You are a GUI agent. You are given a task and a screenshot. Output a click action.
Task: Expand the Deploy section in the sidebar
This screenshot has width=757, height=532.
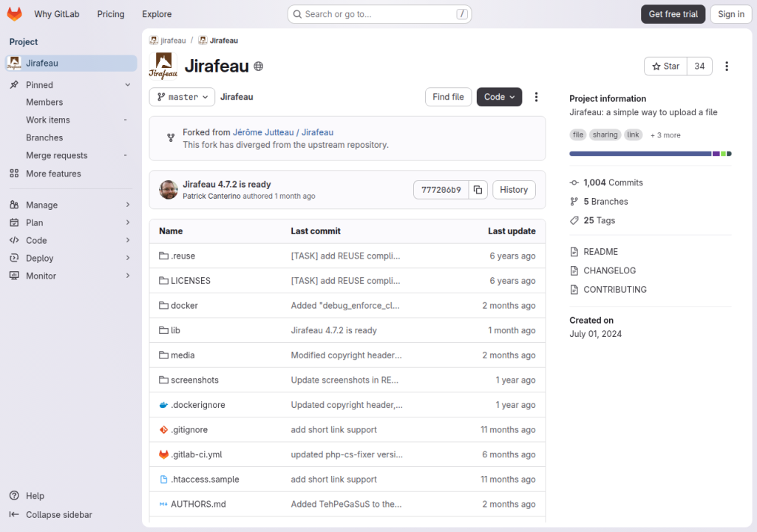click(x=70, y=259)
